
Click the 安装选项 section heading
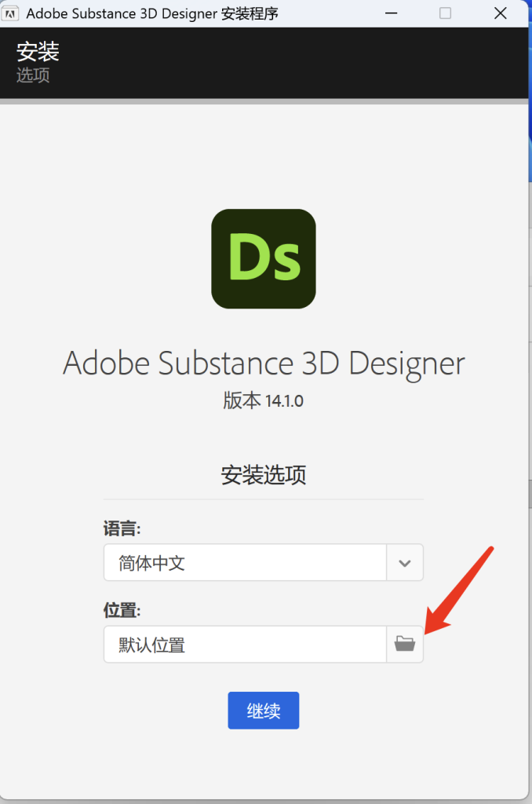(x=264, y=475)
